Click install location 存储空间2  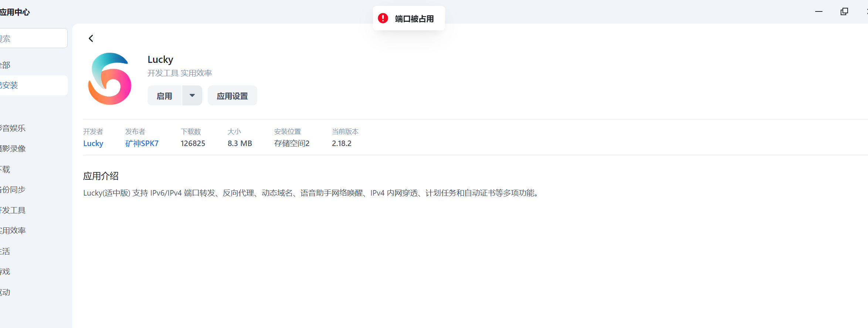(292, 143)
